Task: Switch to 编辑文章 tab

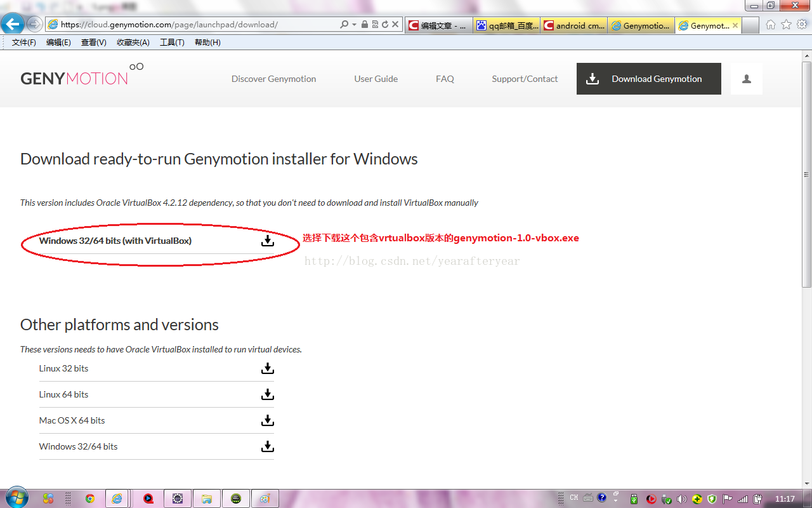Action: pyautogui.click(x=438, y=25)
